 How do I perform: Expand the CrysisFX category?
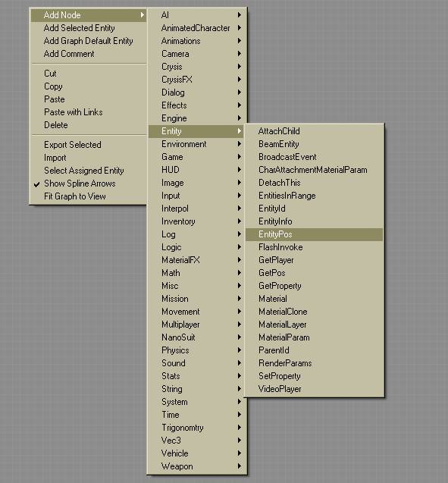pos(197,80)
